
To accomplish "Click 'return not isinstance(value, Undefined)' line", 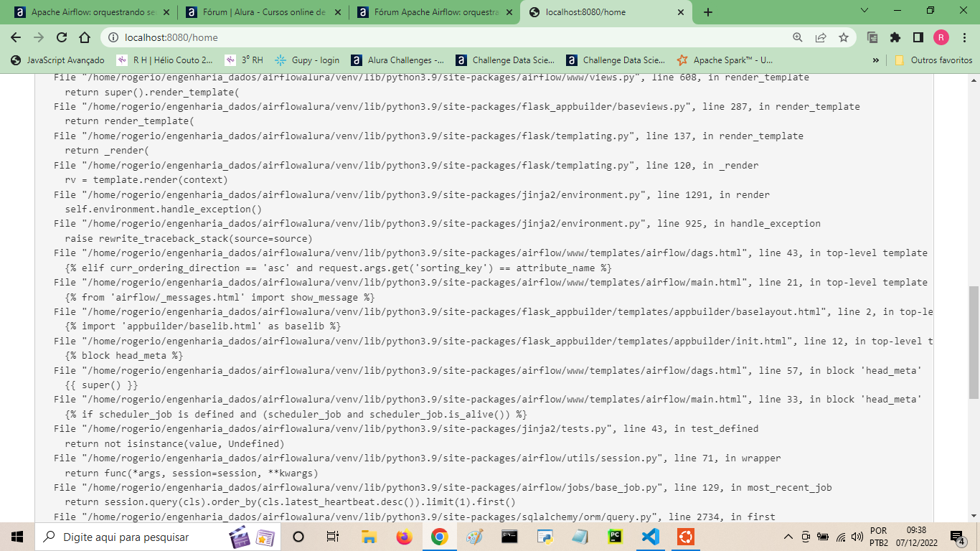I will (174, 443).
